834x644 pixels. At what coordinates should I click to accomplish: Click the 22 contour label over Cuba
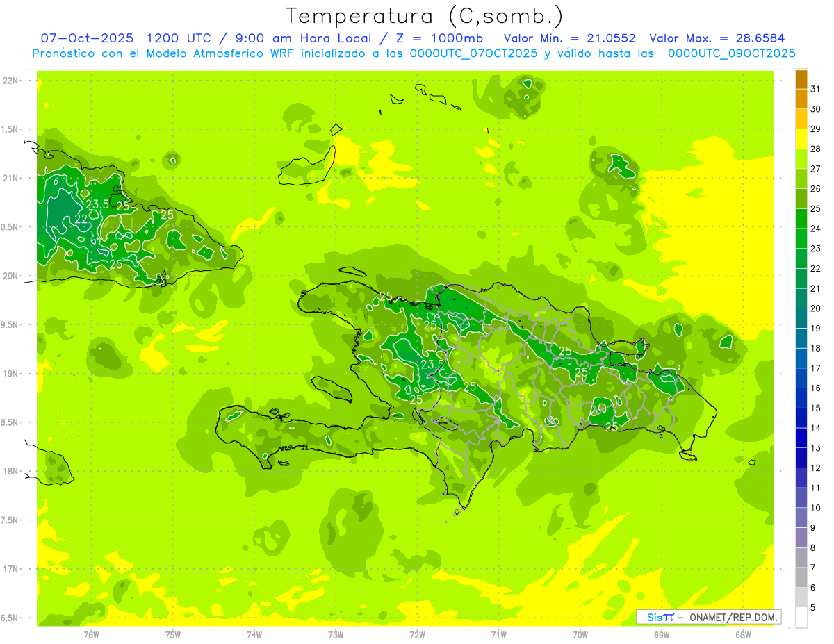[81, 219]
